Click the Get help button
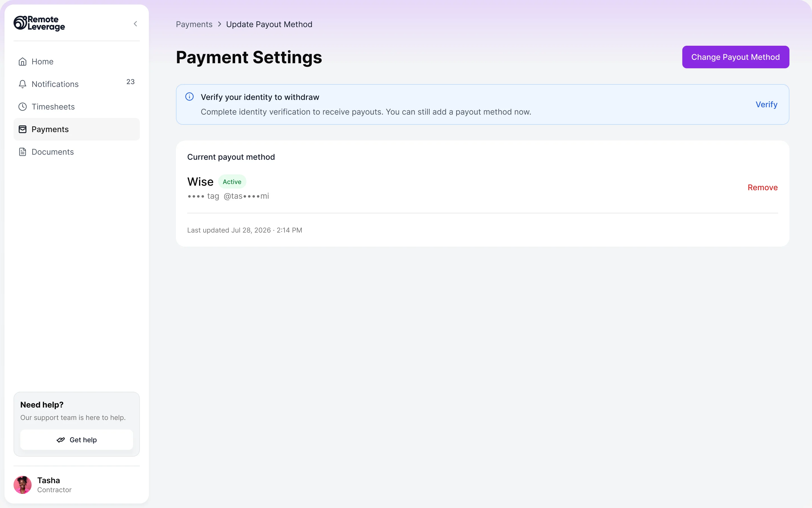812x508 pixels. click(x=76, y=440)
